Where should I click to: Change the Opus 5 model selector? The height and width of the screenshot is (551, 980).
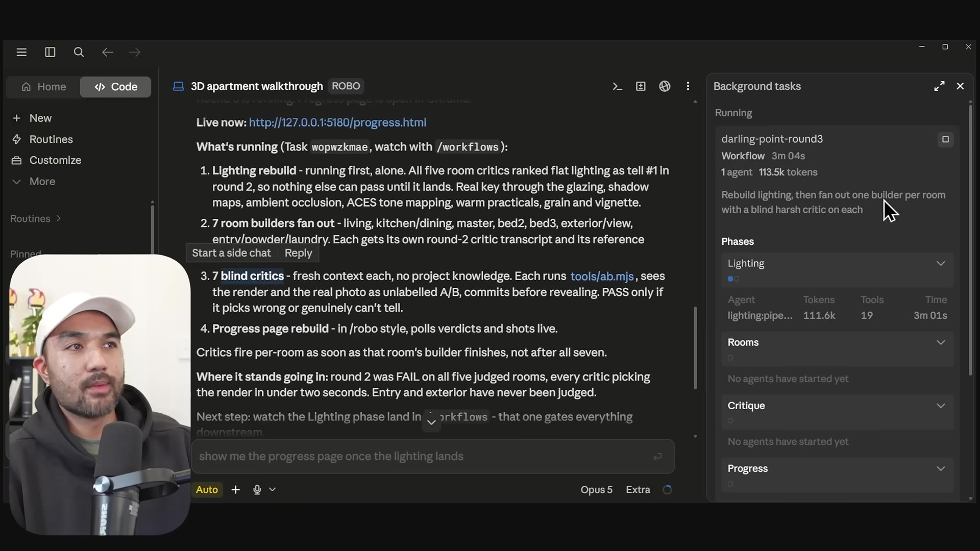pos(596,490)
